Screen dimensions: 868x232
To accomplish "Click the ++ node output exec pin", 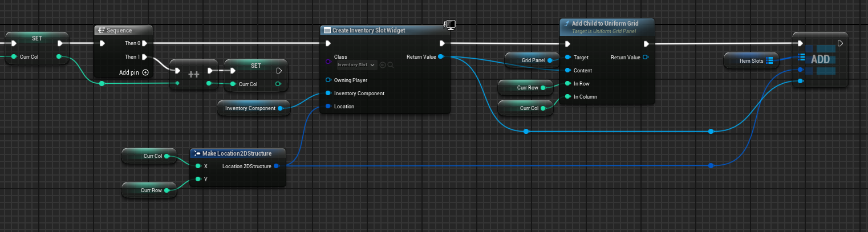I will click(210, 71).
